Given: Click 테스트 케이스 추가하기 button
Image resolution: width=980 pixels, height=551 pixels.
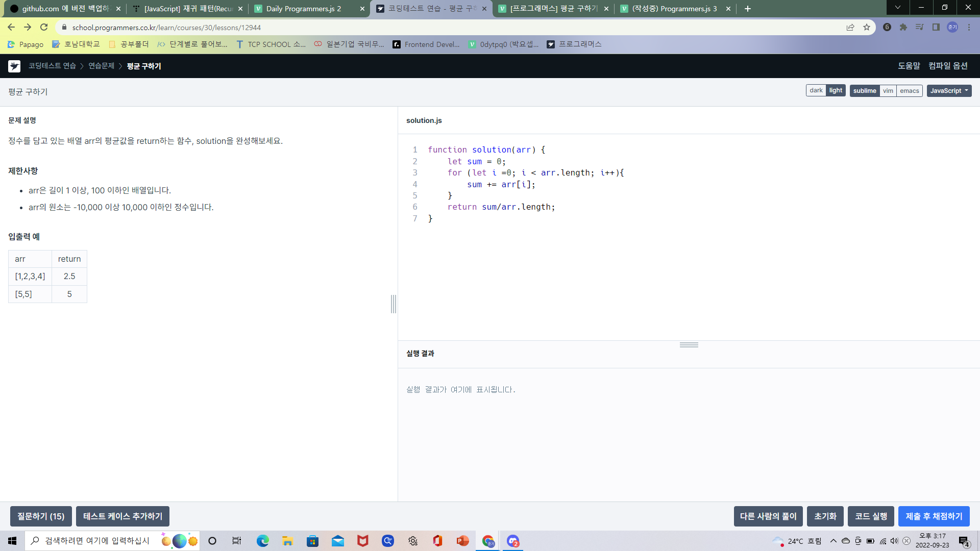Looking at the screenshot, I should pyautogui.click(x=122, y=516).
